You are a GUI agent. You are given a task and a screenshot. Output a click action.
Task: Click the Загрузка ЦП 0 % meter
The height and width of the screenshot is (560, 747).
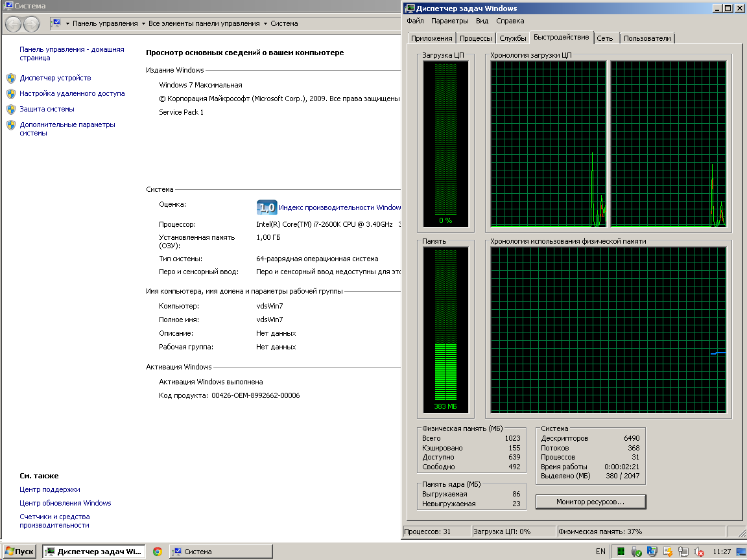point(445,144)
